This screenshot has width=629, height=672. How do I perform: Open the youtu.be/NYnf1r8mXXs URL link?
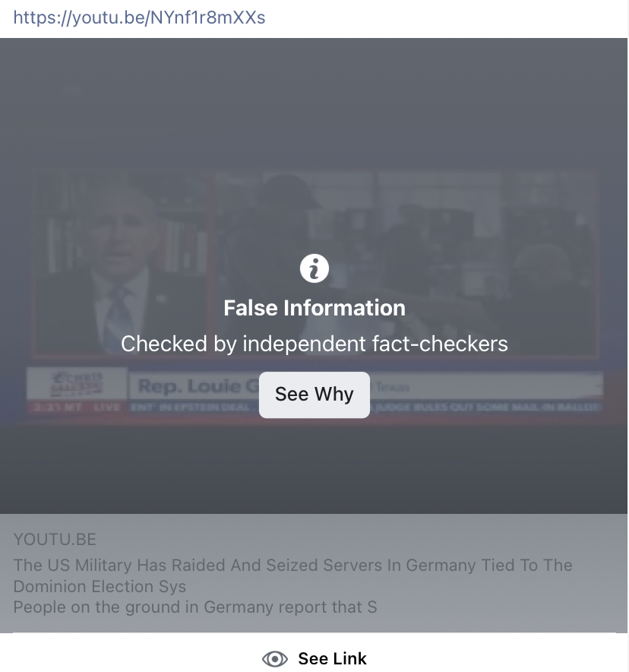[139, 17]
